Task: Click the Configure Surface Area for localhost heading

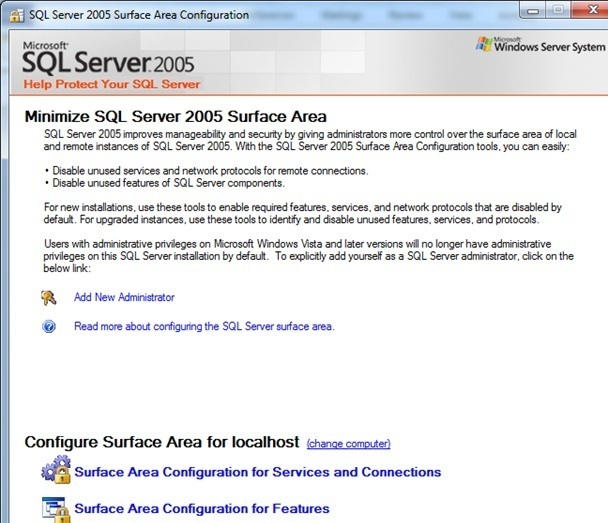Action: point(162,442)
